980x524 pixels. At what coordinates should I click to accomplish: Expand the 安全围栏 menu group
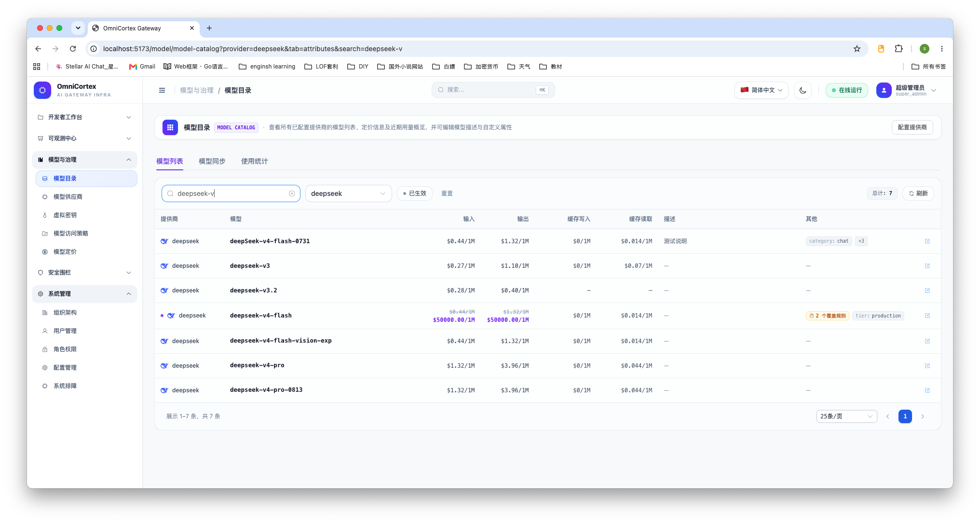[85, 273]
